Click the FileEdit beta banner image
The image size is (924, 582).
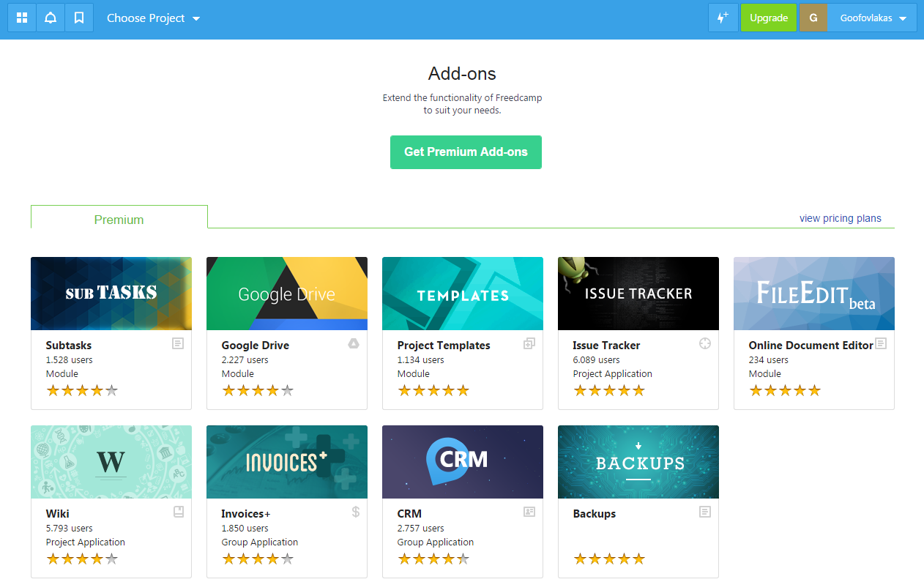point(814,294)
